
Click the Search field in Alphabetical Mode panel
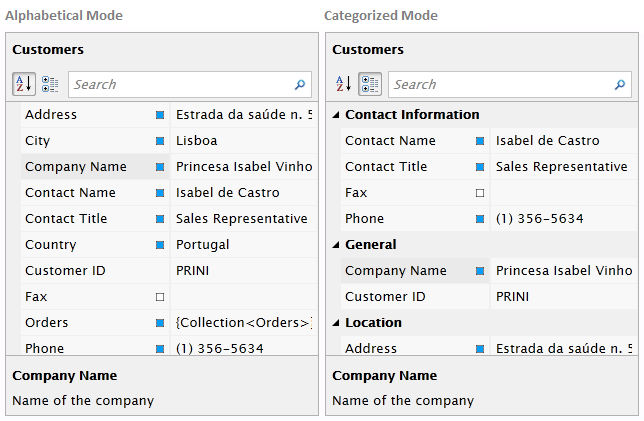180,85
